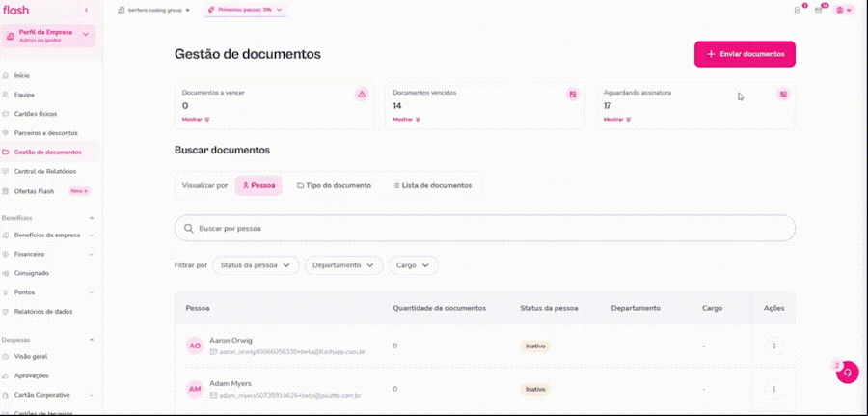868x416 pixels.
Task: Open the bertero coding group company selector
Action: coord(154,10)
